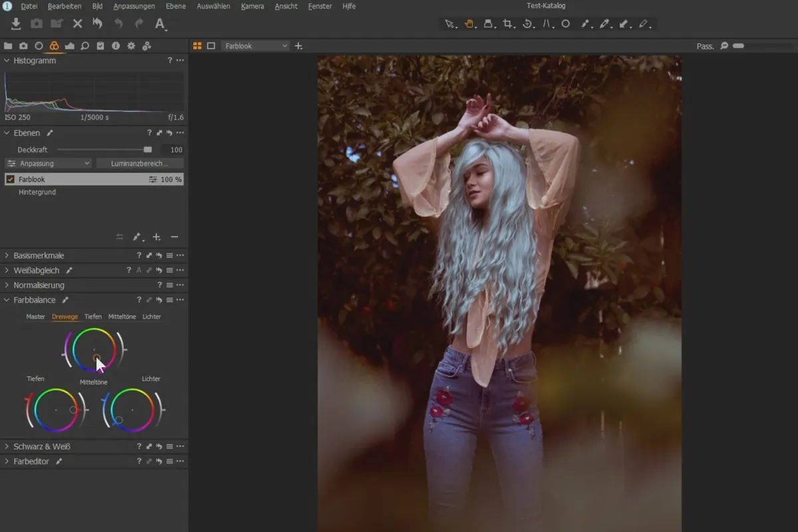Image resolution: width=798 pixels, height=532 pixels.
Task: Open the Batch gears tool tab
Action: coord(147,46)
